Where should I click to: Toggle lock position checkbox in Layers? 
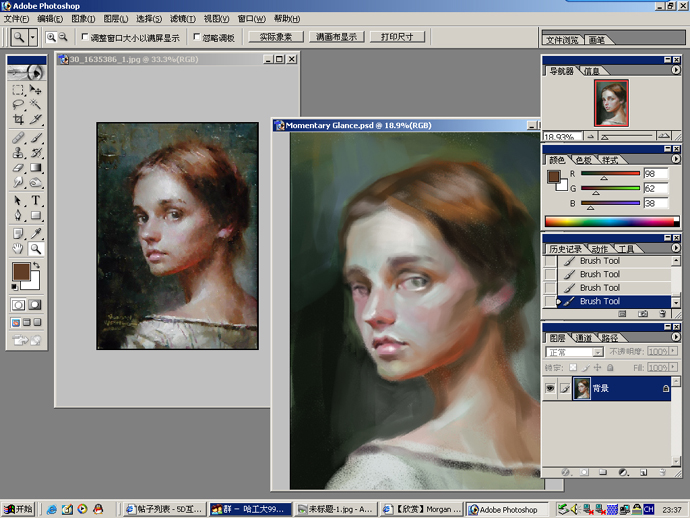tap(597, 367)
